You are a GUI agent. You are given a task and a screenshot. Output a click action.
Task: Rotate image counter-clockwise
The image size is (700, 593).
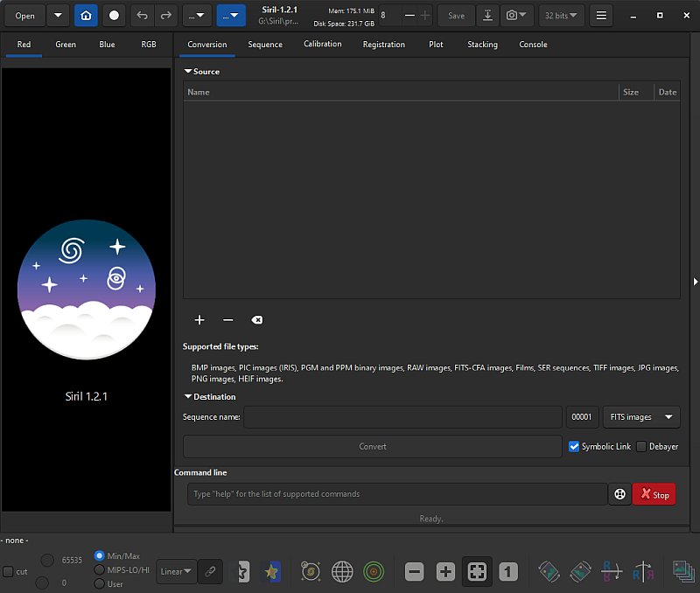coord(549,571)
